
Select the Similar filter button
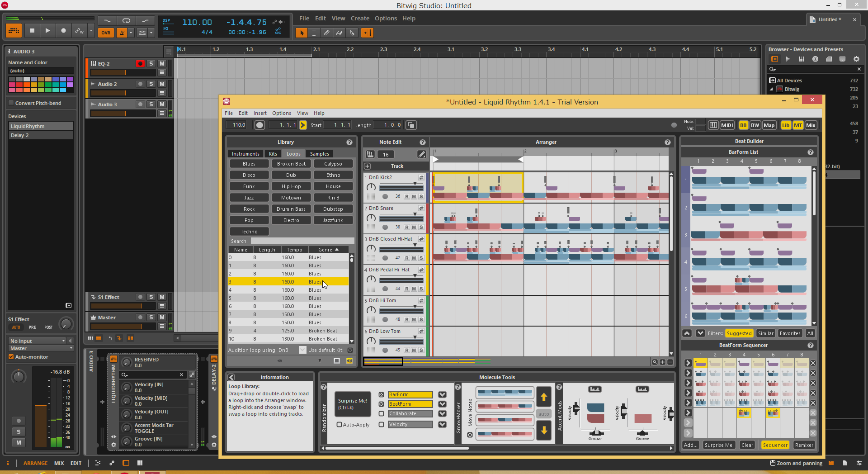coord(765,333)
